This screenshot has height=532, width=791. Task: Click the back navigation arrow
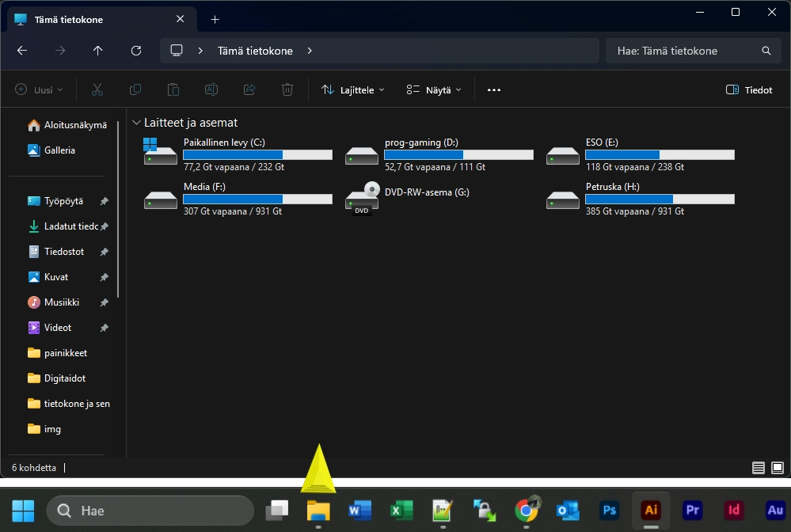tap(22, 51)
